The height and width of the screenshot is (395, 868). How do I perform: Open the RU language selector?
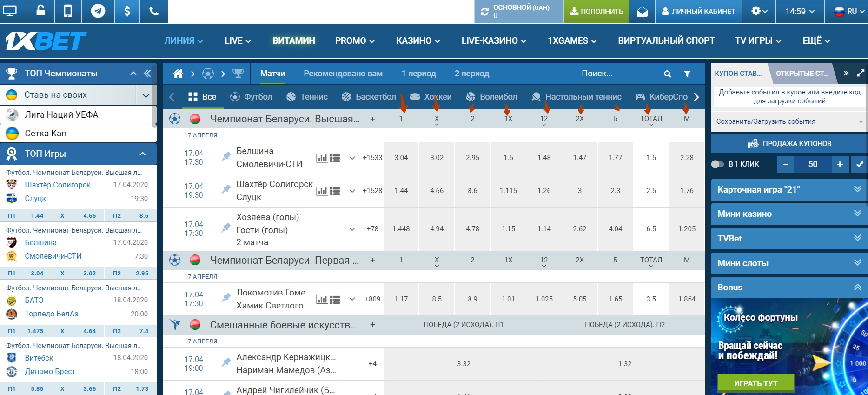coord(849,12)
